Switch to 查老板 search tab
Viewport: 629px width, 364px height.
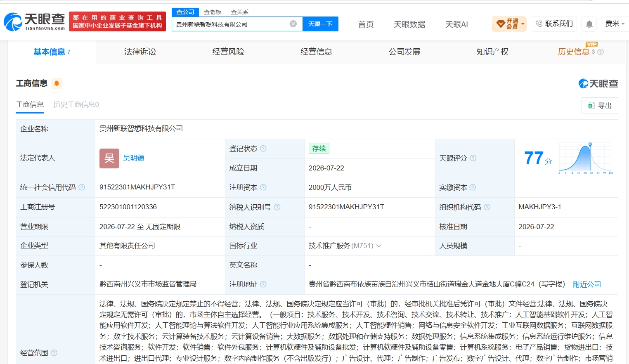tap(213, 12)
